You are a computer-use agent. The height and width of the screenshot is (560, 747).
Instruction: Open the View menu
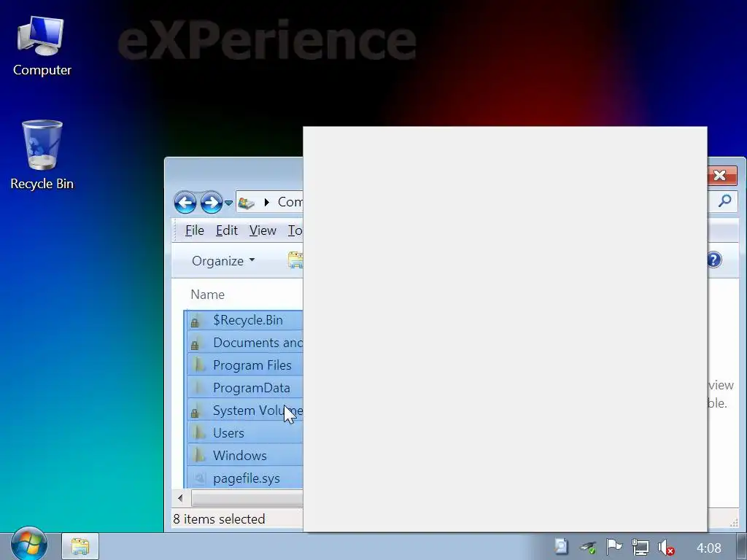click(x=263, y=230)
